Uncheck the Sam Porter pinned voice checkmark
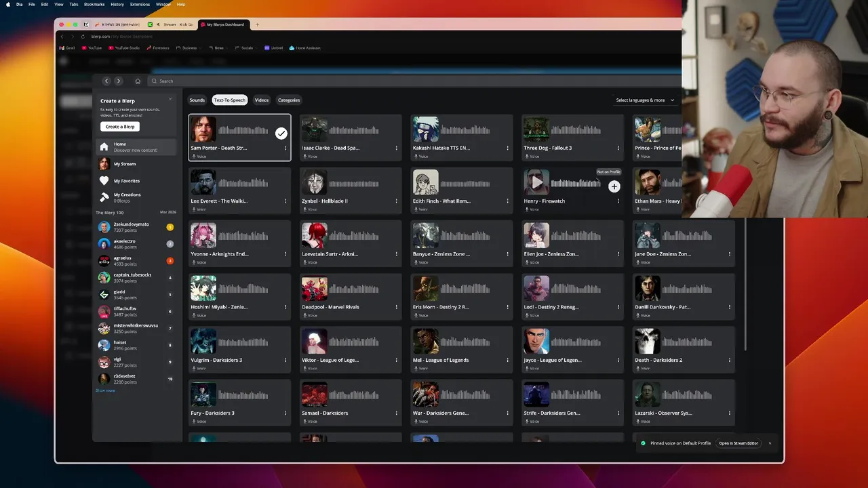868x488 pixels. [x=281, y=134]
